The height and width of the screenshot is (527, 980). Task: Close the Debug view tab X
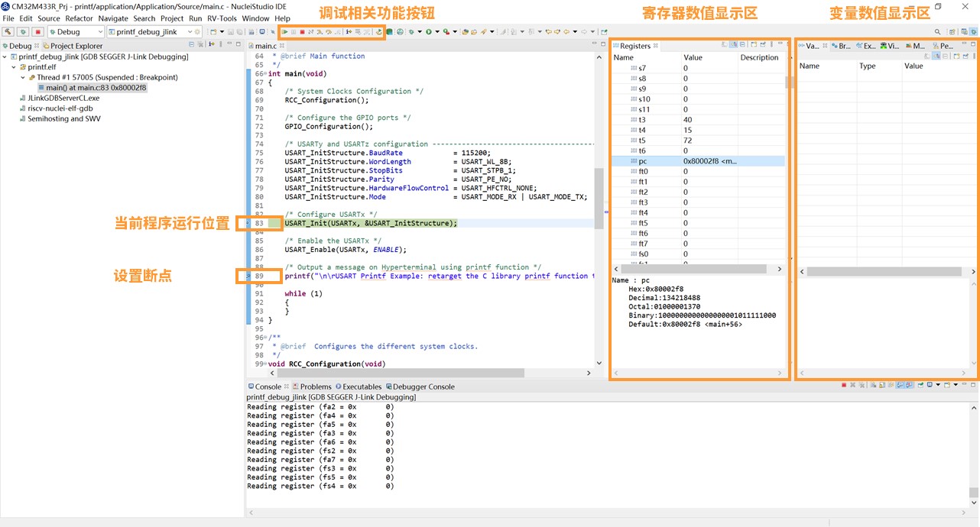click(37, 46)
